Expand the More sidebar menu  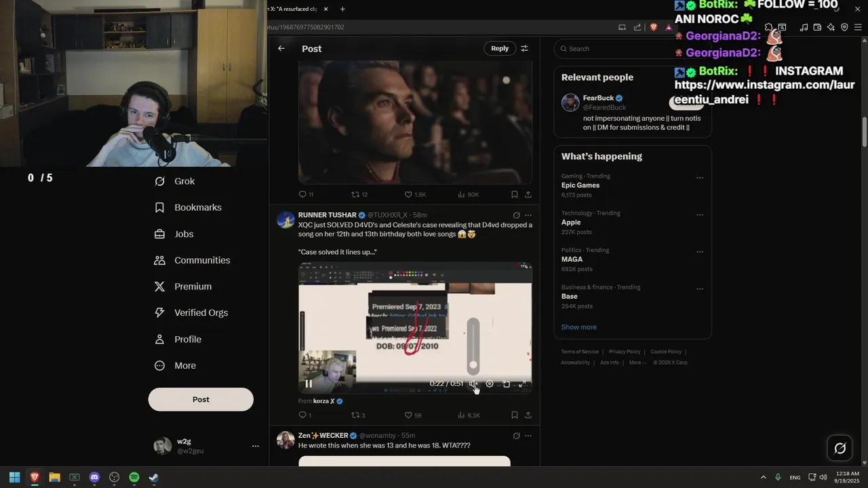click(175, 365)
